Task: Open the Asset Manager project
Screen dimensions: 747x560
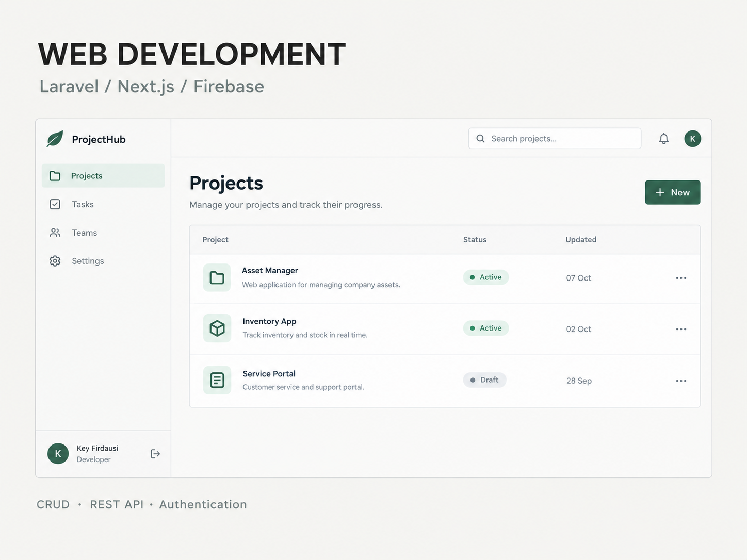Action: pos(270,271)
